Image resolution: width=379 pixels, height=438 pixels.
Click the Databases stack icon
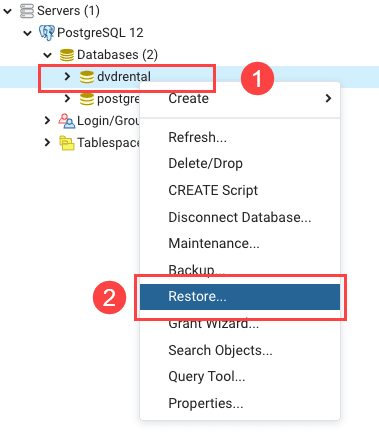pyautogui.click(x=67, y=55)
